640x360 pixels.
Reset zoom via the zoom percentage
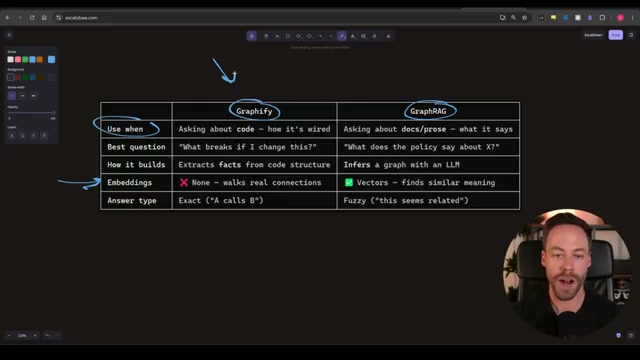pyautogui.click(x=22, y=336)
